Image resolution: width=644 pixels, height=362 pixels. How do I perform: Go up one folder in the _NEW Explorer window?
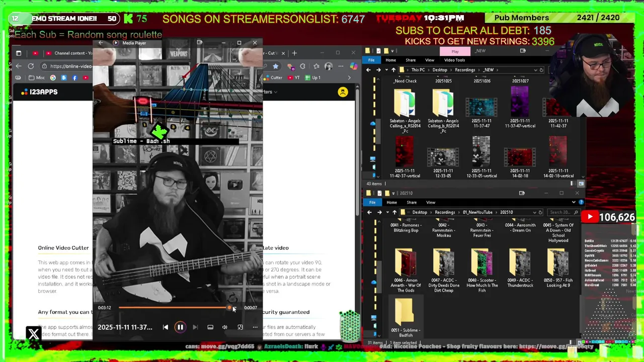click(x=393, y=70)
